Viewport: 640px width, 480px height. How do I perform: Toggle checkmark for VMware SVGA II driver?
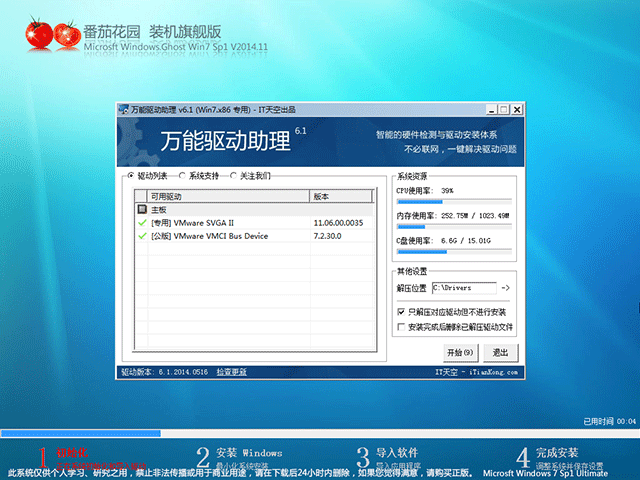coord(142,223)
